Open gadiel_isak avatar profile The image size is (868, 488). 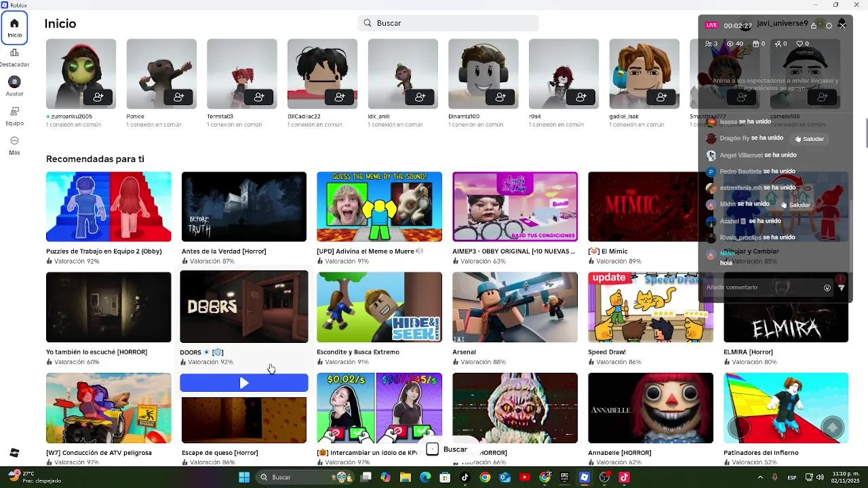coord(644,73)
